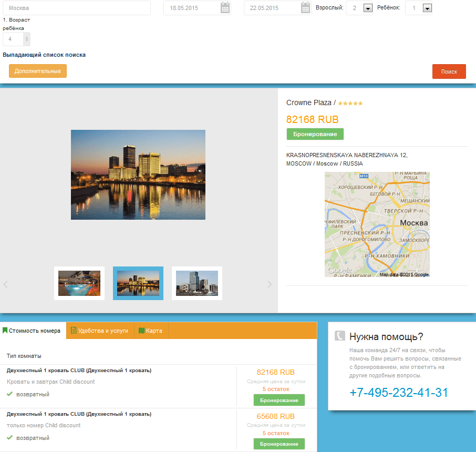Click the phone icon beside Нужна помощь

coord(340,336)
